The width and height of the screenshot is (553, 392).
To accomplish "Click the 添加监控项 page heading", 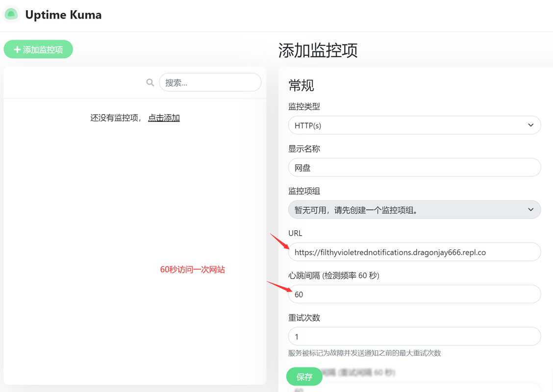I will click(x=318, y=50).
